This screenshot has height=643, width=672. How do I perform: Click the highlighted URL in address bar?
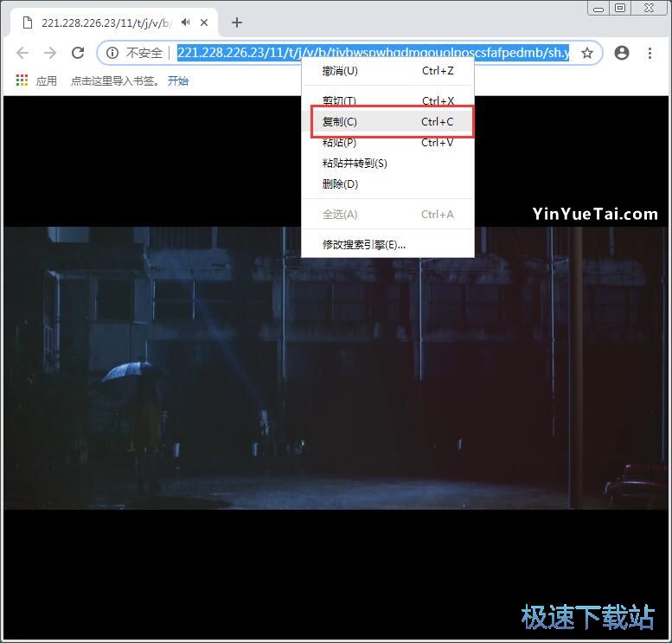click(x=374, y=53)
